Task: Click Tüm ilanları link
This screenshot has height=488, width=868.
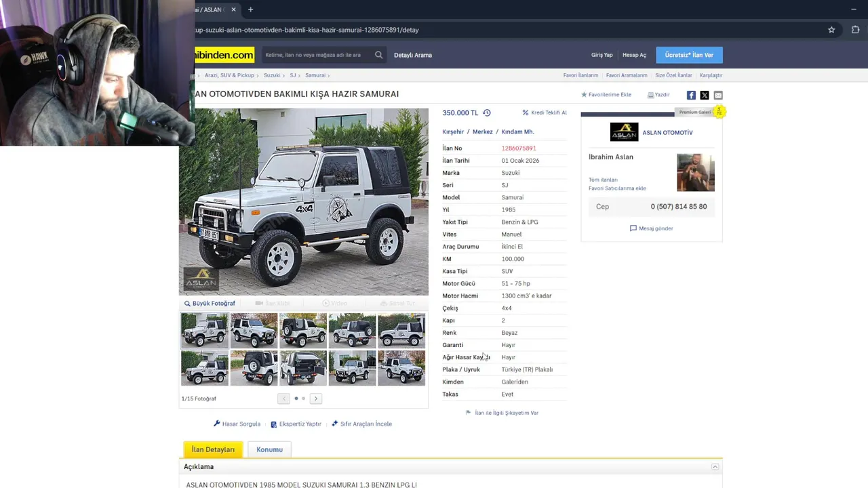Action: (603, 180)
